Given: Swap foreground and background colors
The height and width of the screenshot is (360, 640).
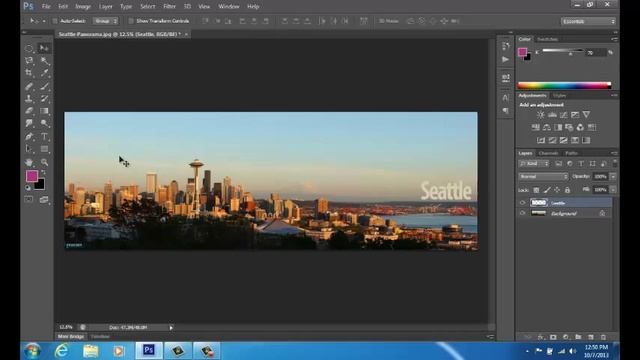Looking at the screenshot, I should 44,172.
